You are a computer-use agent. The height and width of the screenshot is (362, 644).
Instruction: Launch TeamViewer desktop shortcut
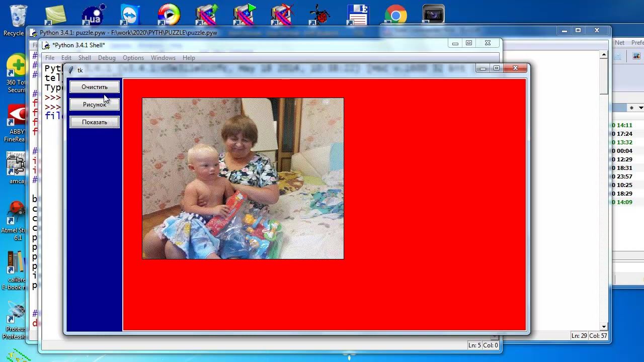pyautogui.click(x=131, y=15)
